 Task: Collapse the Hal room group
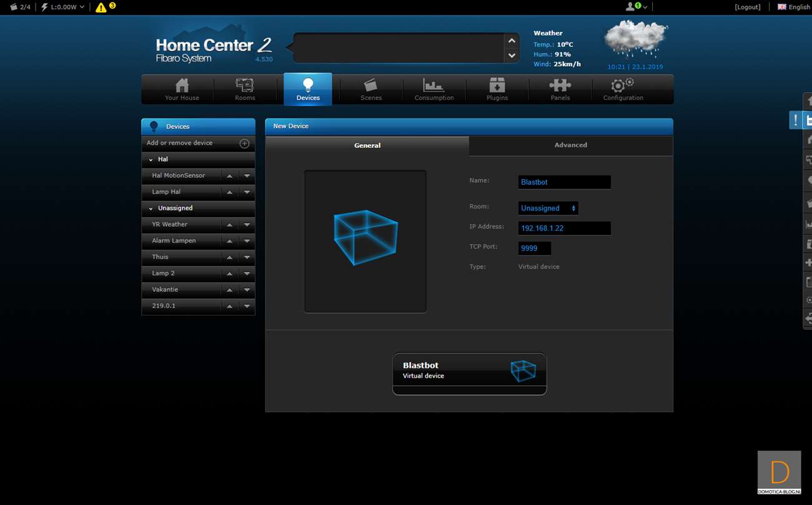(x=198, y=159)
